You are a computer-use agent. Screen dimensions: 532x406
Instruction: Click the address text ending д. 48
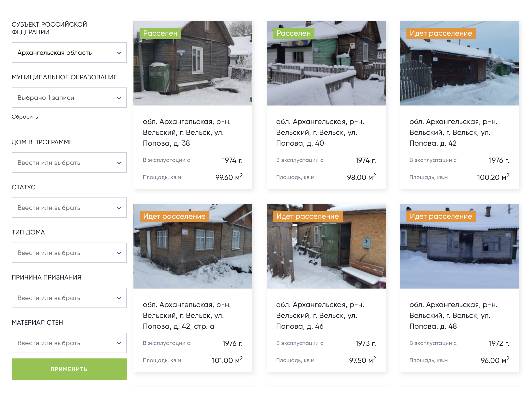[454, 315]
